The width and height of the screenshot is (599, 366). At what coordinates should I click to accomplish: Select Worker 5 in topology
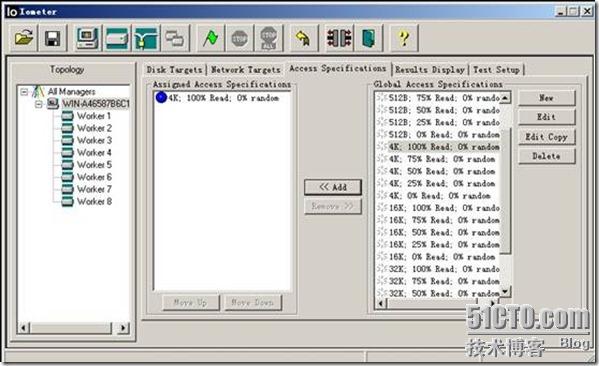point(94,165)
